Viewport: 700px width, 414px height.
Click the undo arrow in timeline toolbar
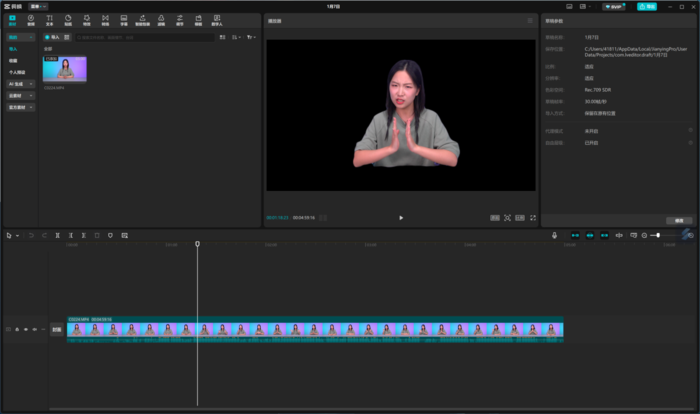(31, 235)
